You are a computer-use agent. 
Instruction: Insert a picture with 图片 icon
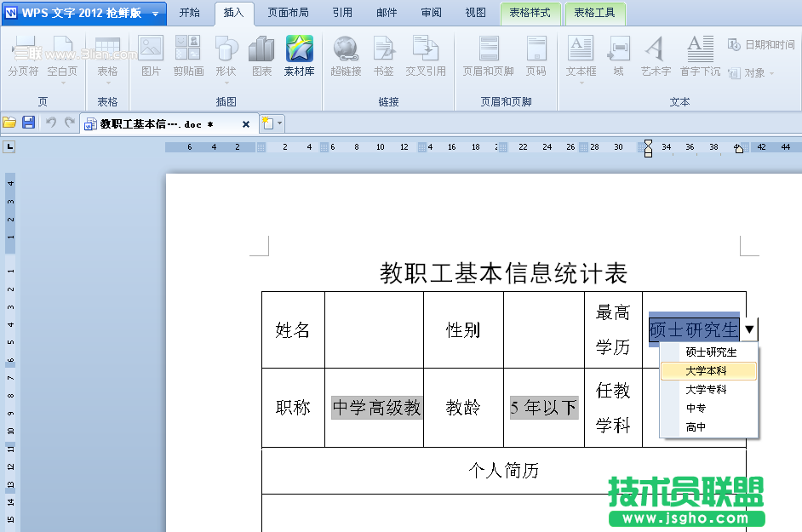click(x=151, y=56)
